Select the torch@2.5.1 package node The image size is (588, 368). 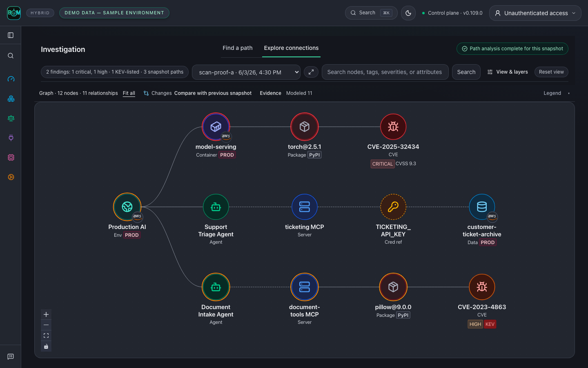[x=305, y=127]
